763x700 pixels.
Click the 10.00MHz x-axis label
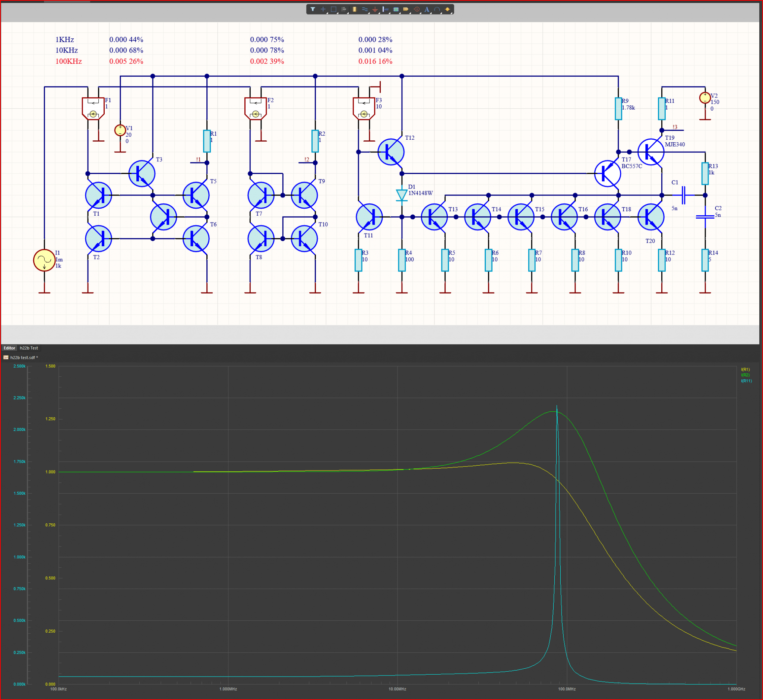(x=397, y=689)
